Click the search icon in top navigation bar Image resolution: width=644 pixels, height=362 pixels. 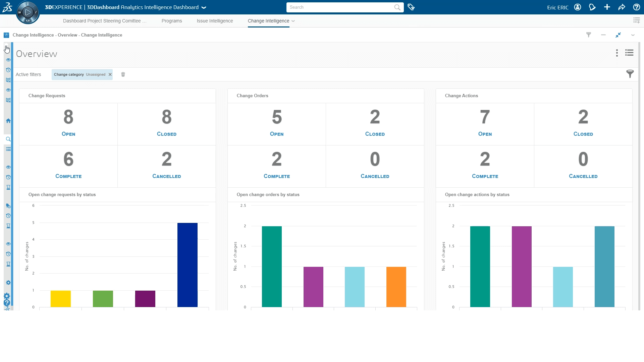(x=397, y=7)
